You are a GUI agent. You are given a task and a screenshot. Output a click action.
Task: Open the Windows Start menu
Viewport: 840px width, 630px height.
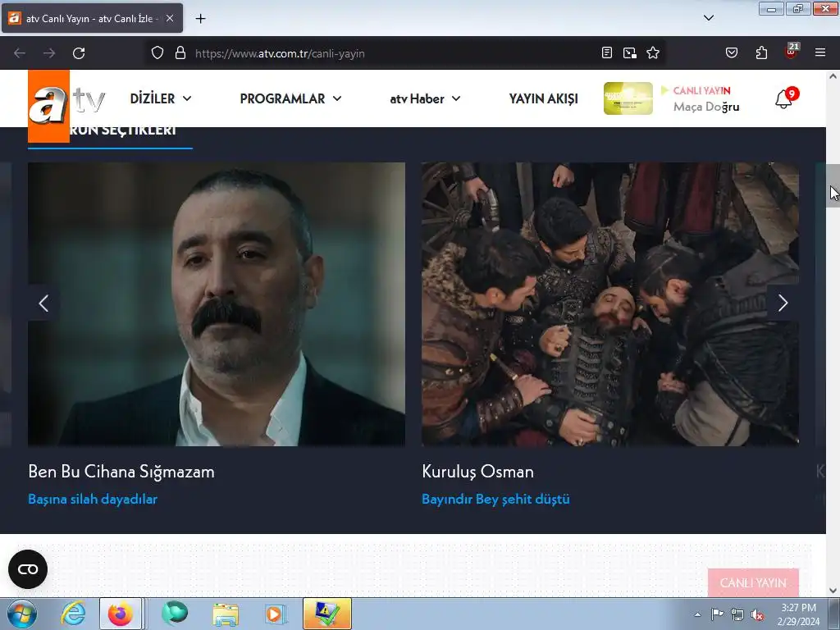(x=22, y=614)
